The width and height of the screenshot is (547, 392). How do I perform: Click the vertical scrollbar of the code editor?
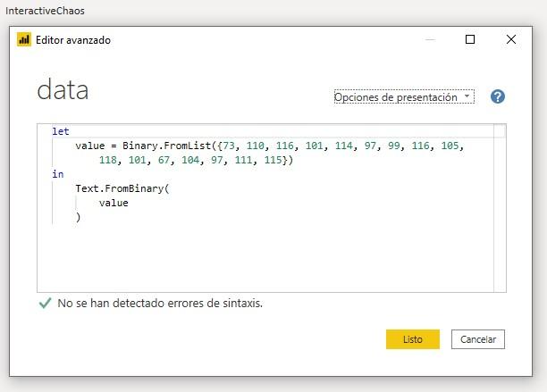point(500,208)
